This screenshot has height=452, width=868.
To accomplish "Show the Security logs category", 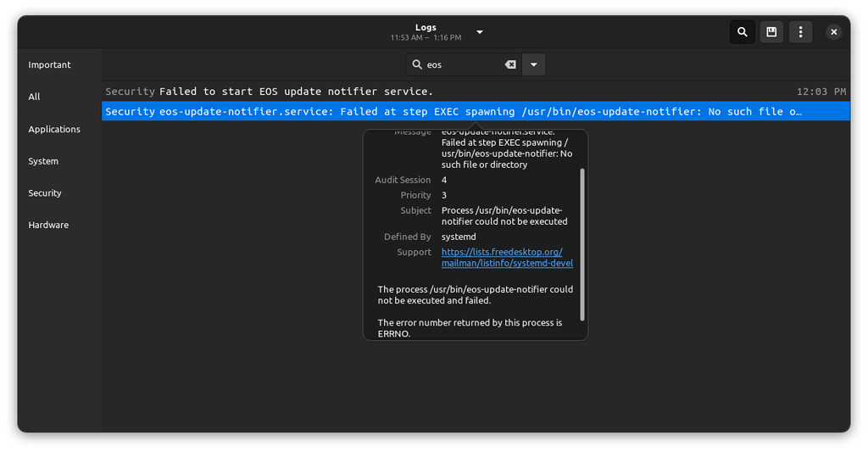I will [45, 193].
